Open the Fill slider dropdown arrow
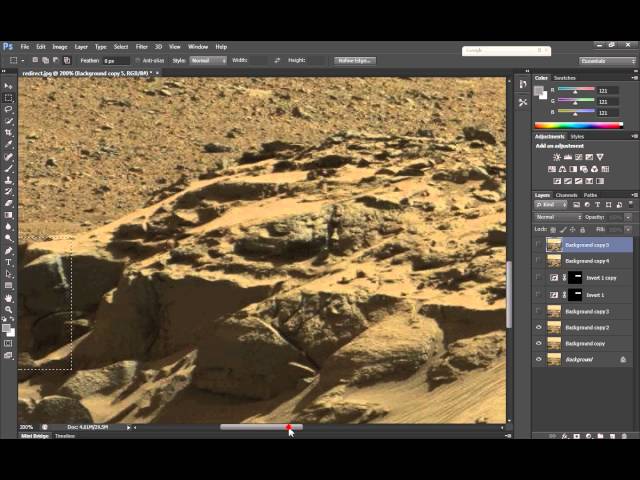Viewport: 640px width, 480px height. pos(628,230)
